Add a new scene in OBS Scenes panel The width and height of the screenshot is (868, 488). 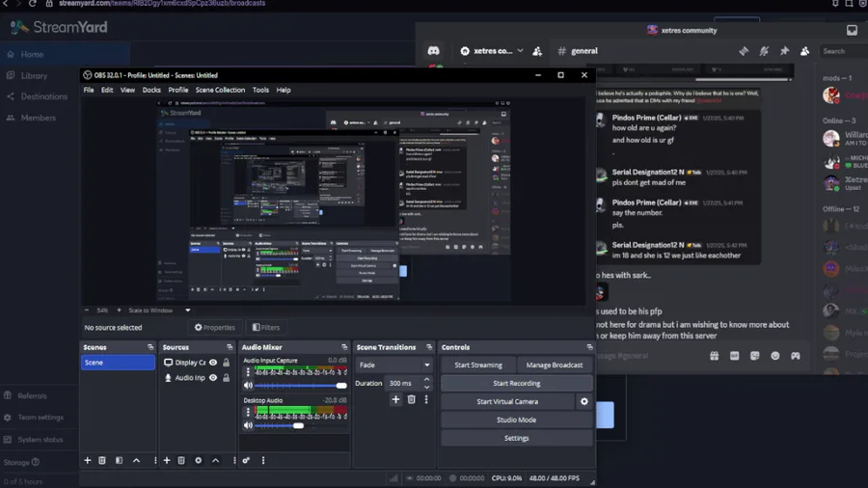88,460
